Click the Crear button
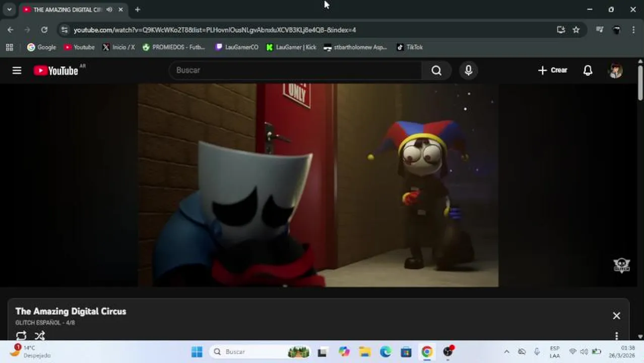The image size is (644, 363). (x=552, y=71)
